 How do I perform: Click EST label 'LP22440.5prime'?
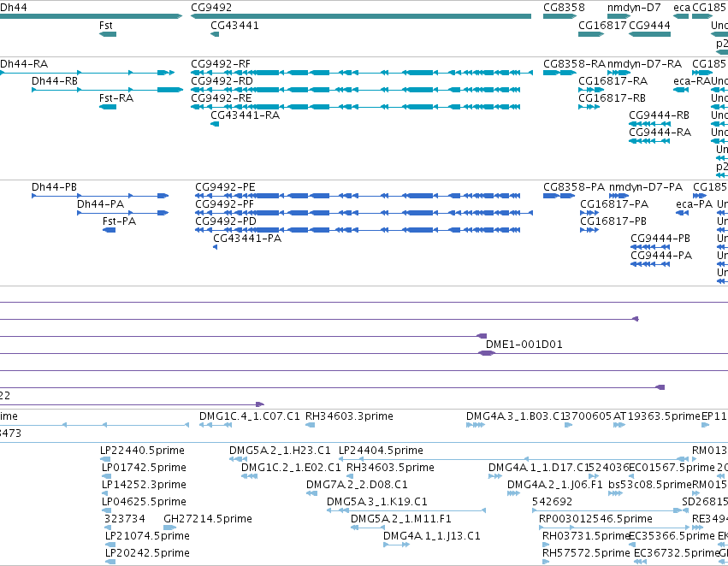click(x=143, y=451)
